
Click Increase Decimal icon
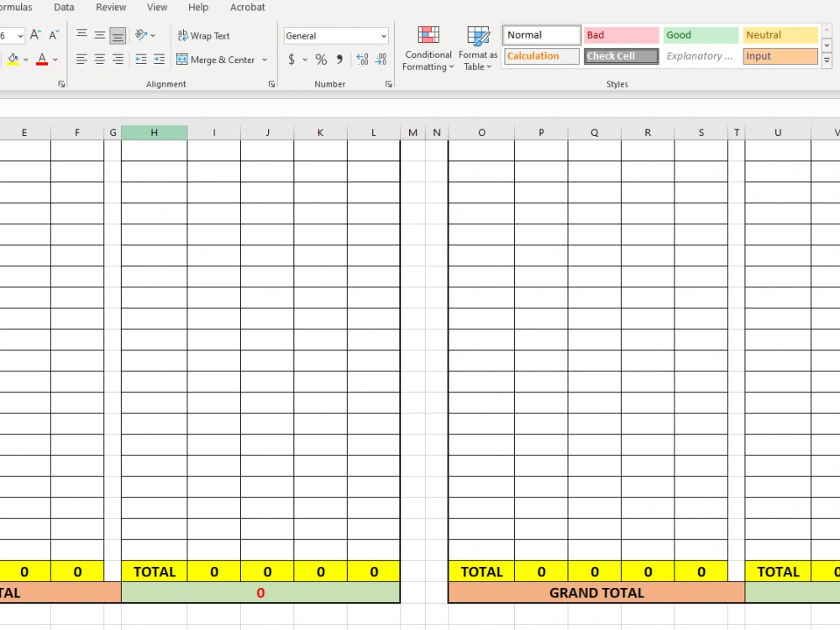pyautogui.click(x=363, y=60)
